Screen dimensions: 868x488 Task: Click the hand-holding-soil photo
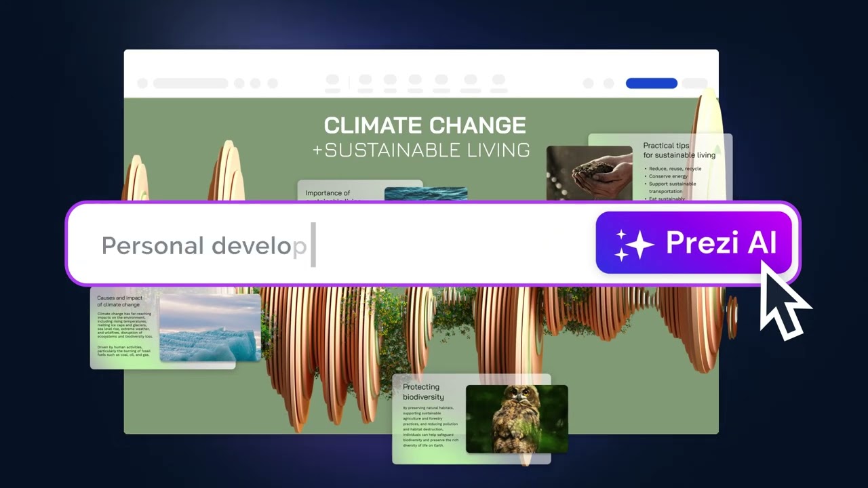(x=589, y=173)
